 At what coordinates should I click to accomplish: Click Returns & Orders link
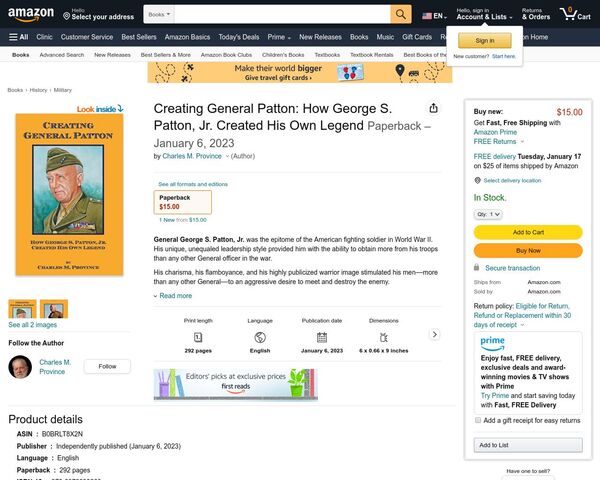point(536,14)
